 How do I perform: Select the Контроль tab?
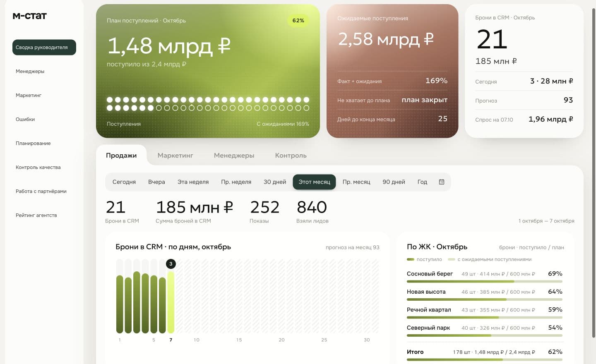pyautogui.click(x=291, y=156)
